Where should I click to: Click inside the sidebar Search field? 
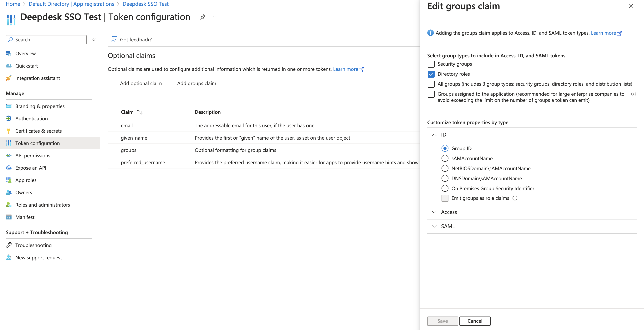pos(46,39)
